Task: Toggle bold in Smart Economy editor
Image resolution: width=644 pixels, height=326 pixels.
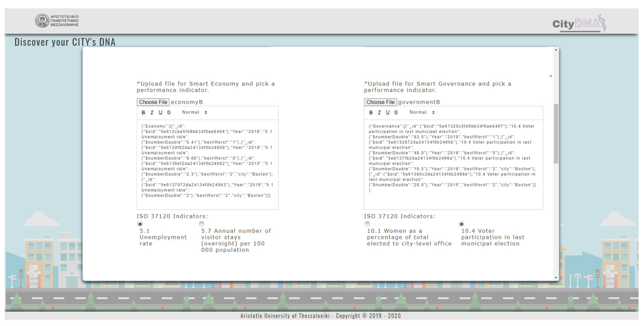Action: 143,113
